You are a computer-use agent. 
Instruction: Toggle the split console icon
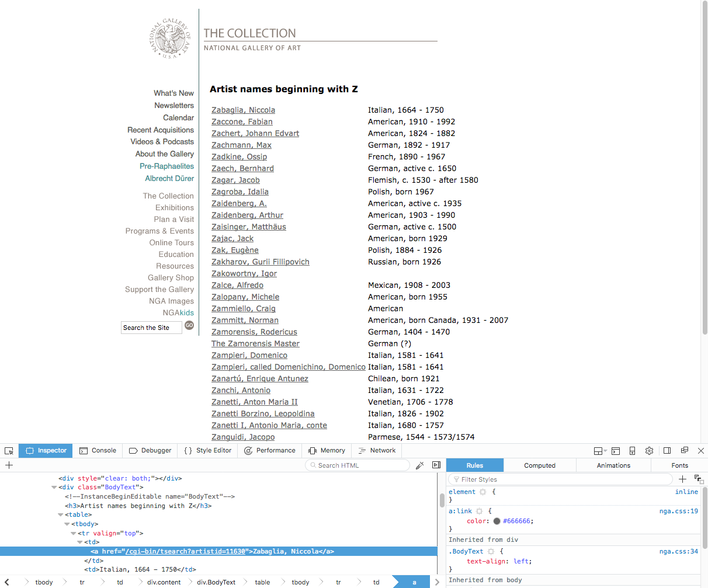pos(616,451)
